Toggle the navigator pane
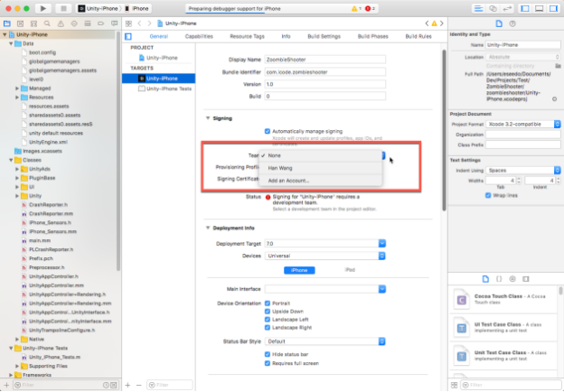Image resolution: width=564 pixels, height=392 pixels. tap(525, 9)
